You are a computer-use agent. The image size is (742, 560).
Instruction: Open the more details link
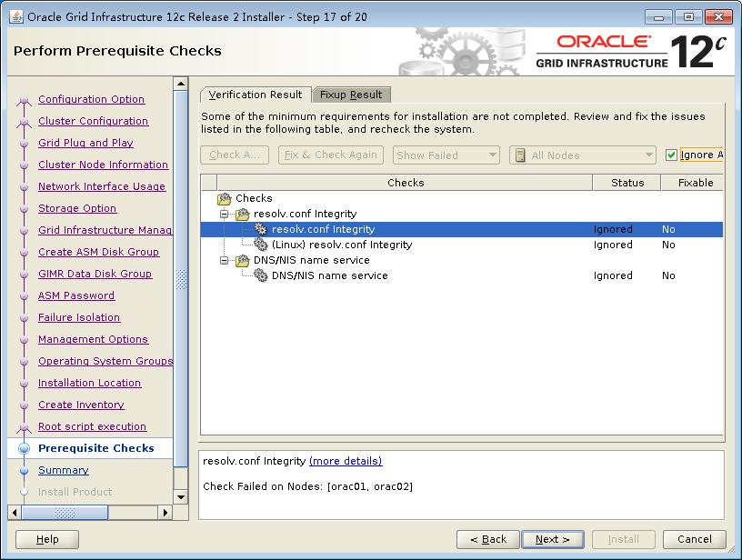346,461
